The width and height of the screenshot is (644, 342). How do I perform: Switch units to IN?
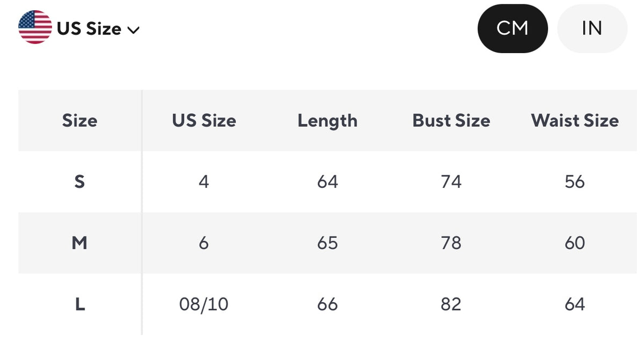click(x=592, y=28)
